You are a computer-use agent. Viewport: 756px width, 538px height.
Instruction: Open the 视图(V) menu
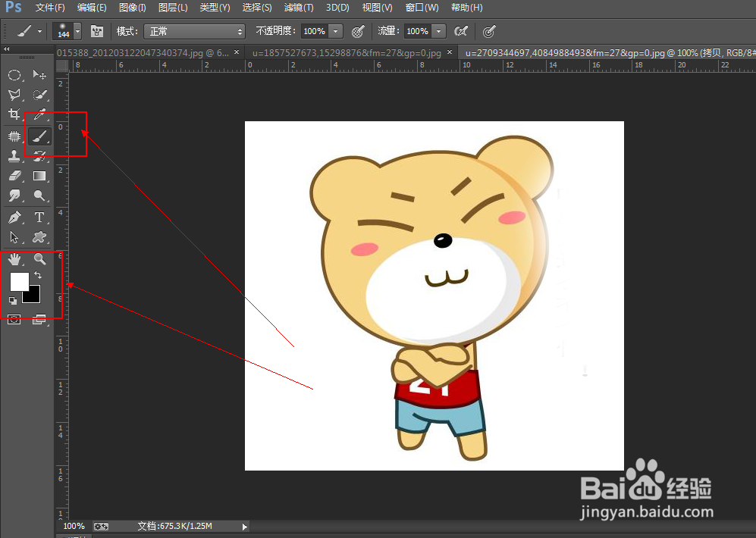tap(377, 8)
